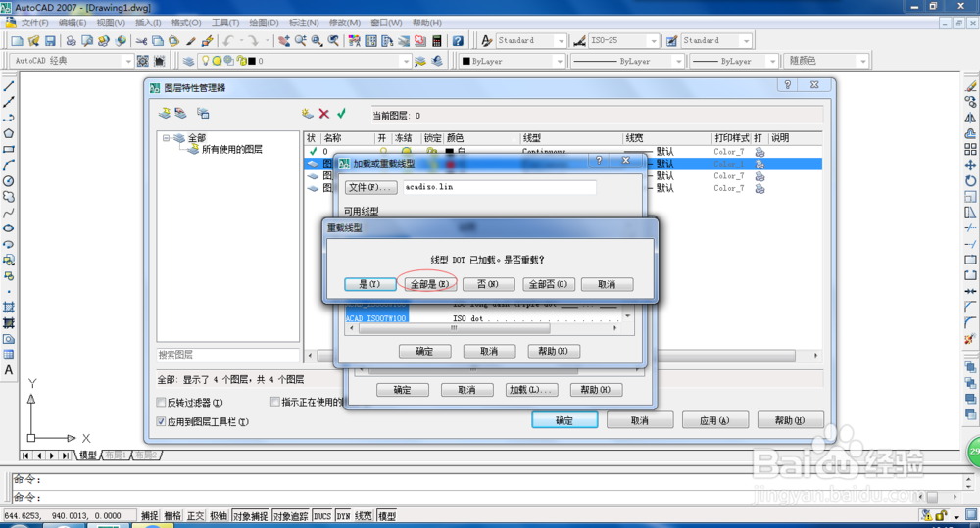The height and width of the screenshot is (528, 980).
Task: Select the Move modify tool
Action: tap(970, 165)
